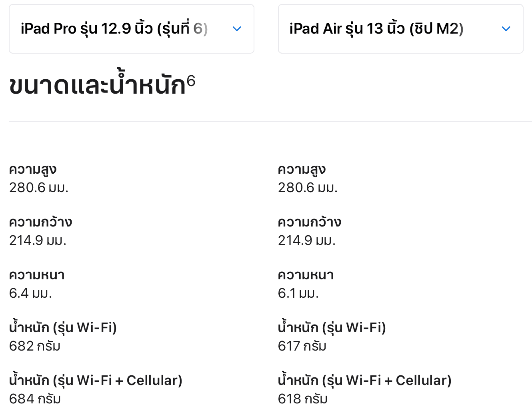Click the chevron beside iPad Pro รุ่น 12.9 นิ้ว

click(x=237, y=29)
